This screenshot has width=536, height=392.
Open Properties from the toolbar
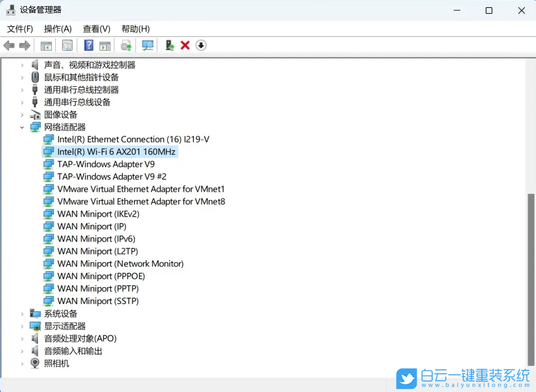67,45
